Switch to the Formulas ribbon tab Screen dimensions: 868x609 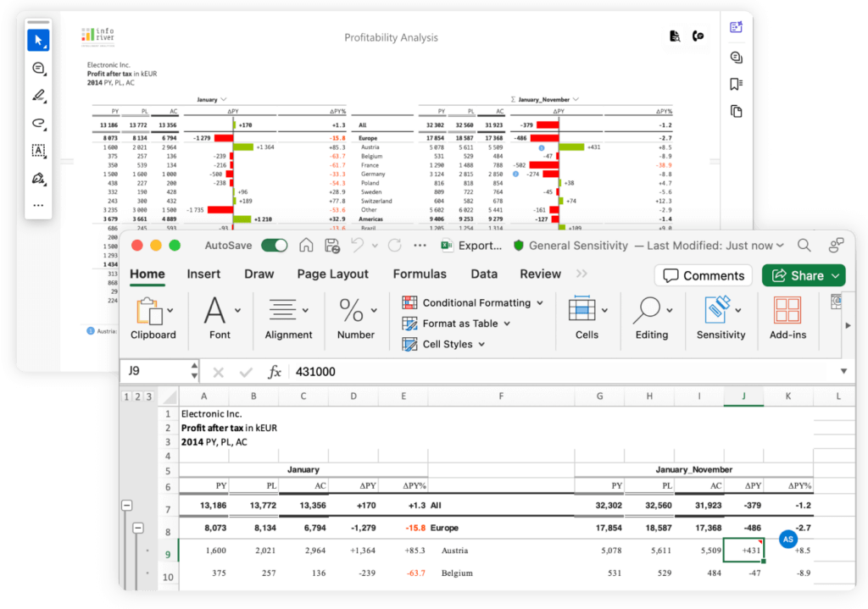tap(420, 274)
